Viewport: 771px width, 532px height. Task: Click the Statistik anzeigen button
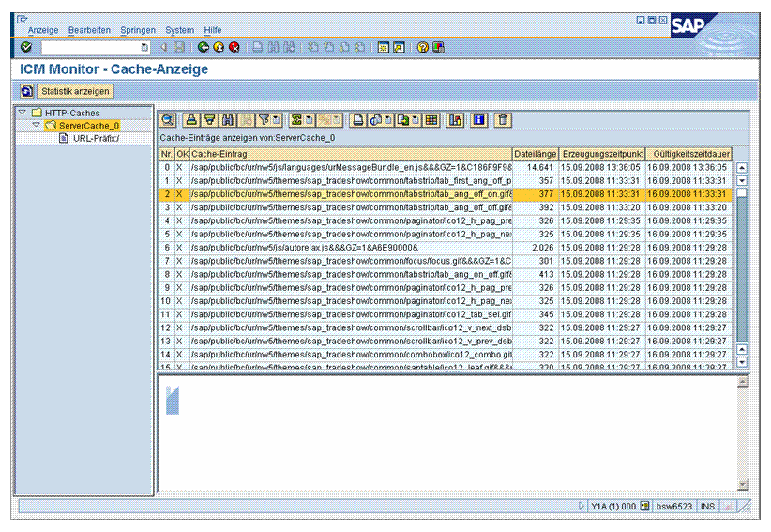[75, 91]
